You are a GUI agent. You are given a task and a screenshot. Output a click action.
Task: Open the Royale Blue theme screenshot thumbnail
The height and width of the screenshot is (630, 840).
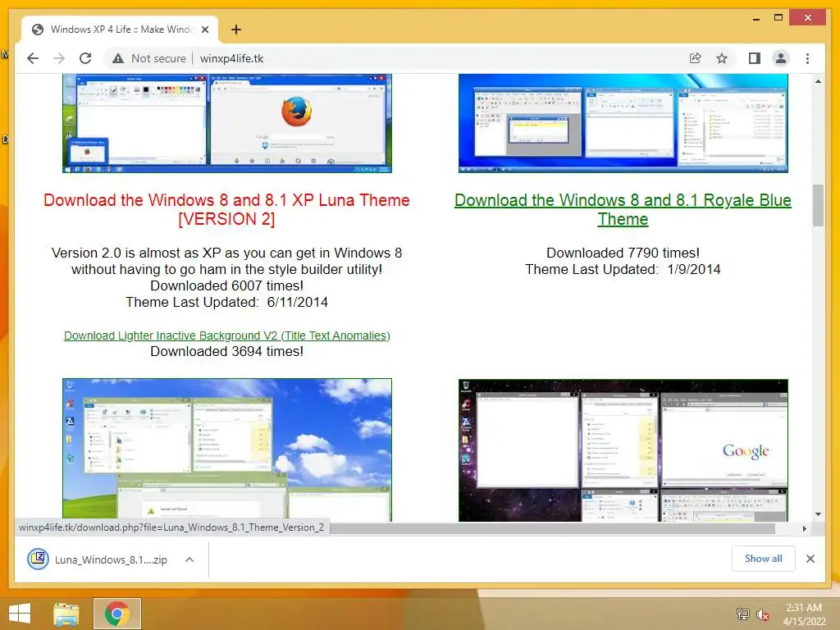point(623,123)
